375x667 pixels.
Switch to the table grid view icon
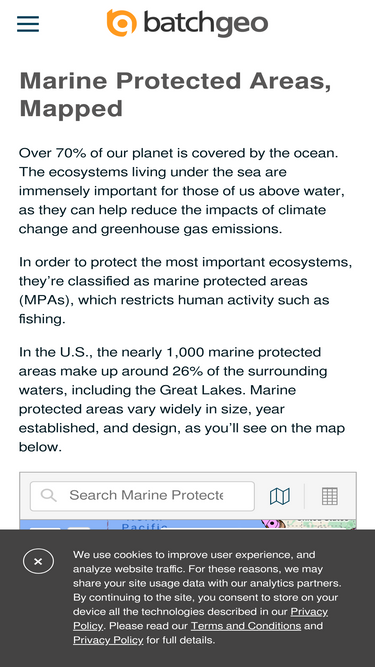click(330, 496)
